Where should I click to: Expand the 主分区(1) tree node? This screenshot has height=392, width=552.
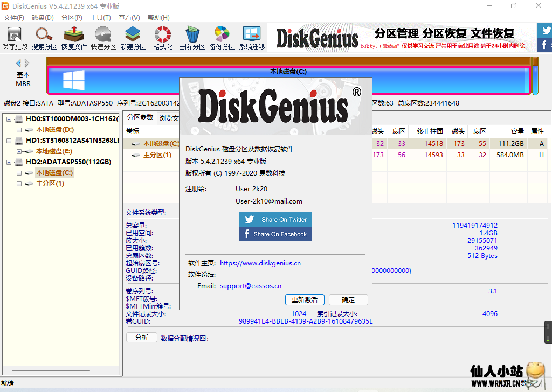pos(18,184)
